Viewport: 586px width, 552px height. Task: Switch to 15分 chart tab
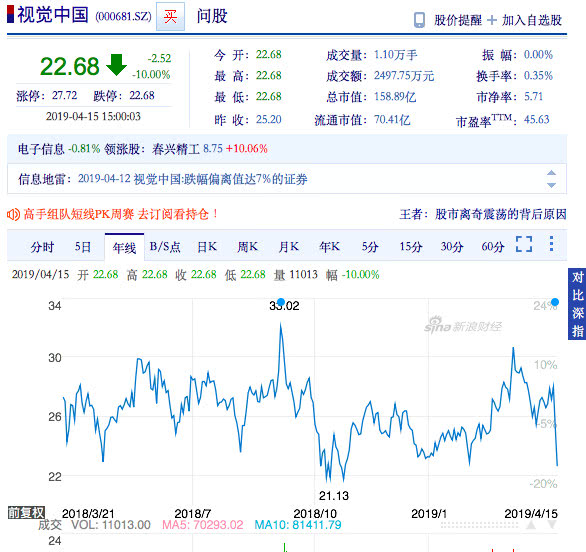411,247
